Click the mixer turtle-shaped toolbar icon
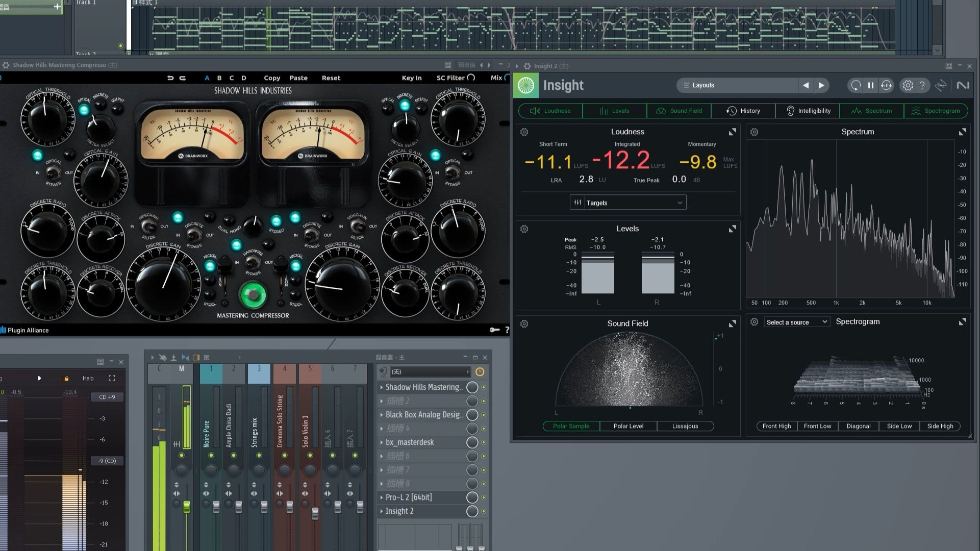This screenshot has height=551, width=980. (162, 358)
